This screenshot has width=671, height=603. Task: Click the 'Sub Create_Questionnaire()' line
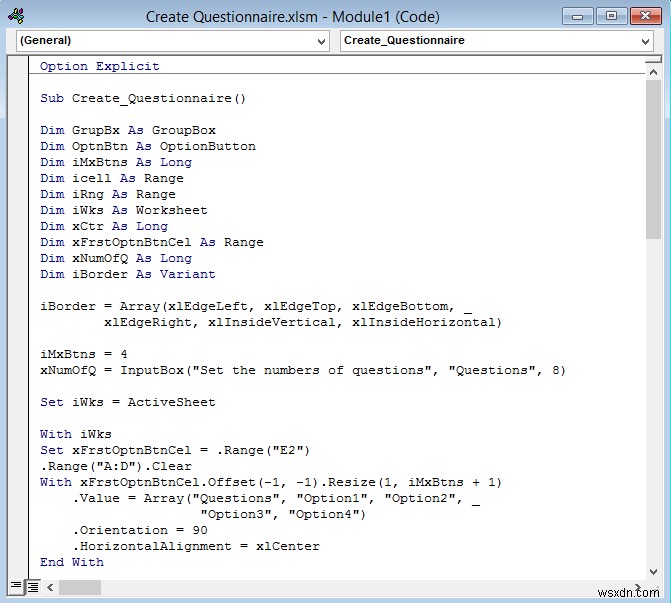pos(143,98)
